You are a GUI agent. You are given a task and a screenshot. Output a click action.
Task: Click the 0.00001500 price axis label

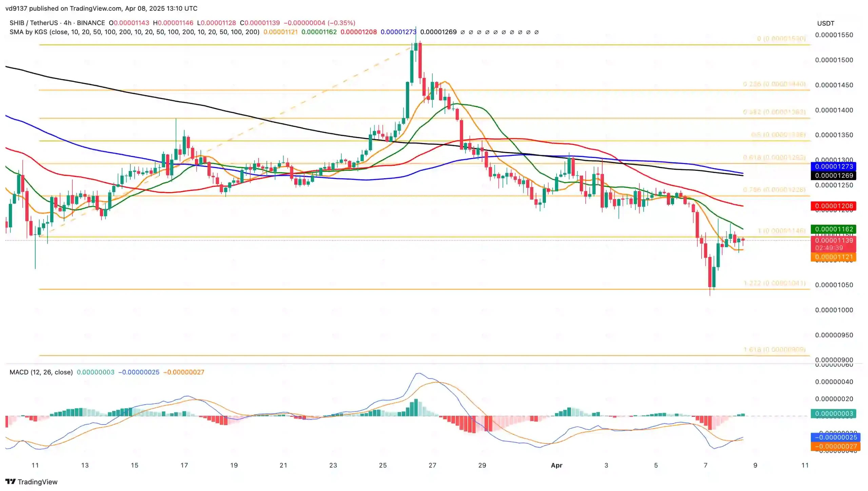[x=834, y=60]
